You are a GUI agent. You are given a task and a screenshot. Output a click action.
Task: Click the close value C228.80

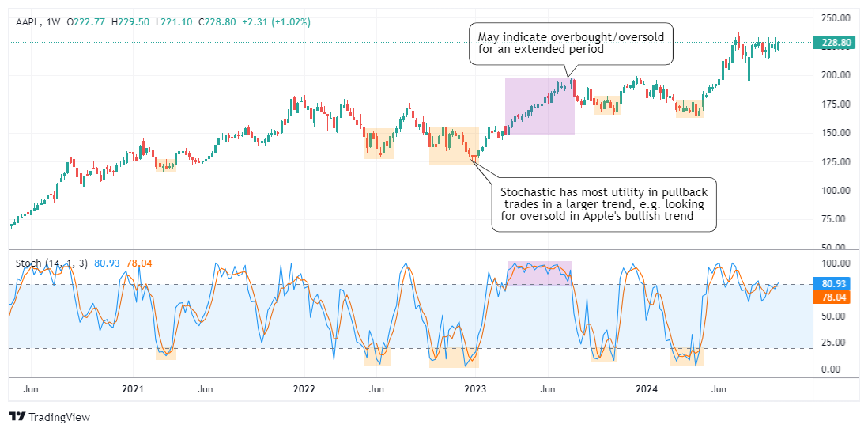coord(217,22)
